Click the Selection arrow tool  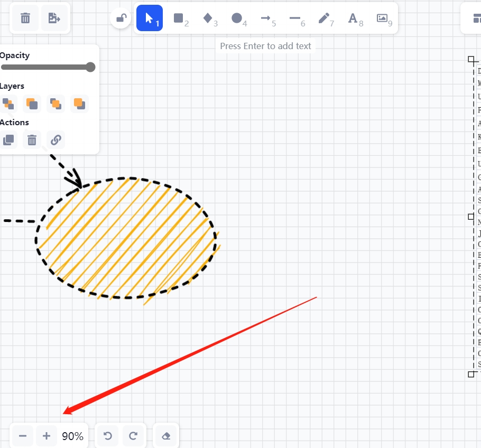tap(149, 18)
